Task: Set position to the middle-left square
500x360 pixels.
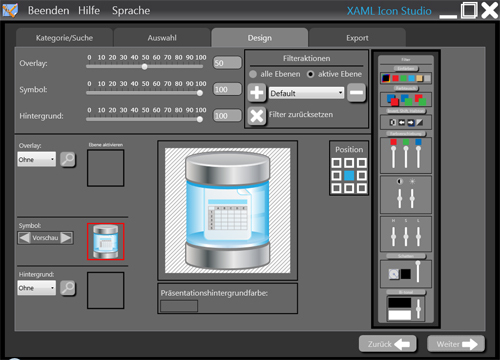Action: tap(336, 175)
